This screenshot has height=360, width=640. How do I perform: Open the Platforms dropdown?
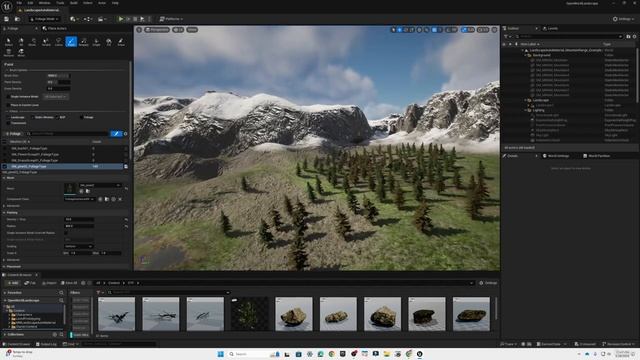pyautogui.click(x=171, y=19)
